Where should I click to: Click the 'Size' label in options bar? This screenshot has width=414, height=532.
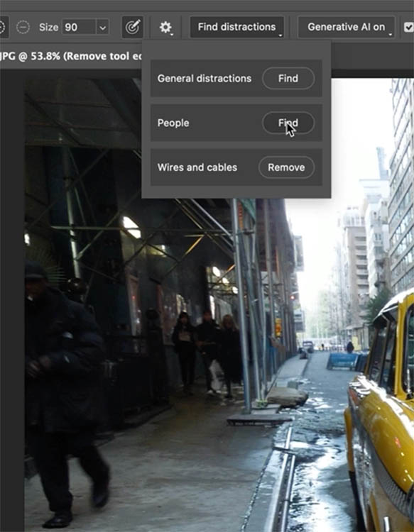click(48, 27)
